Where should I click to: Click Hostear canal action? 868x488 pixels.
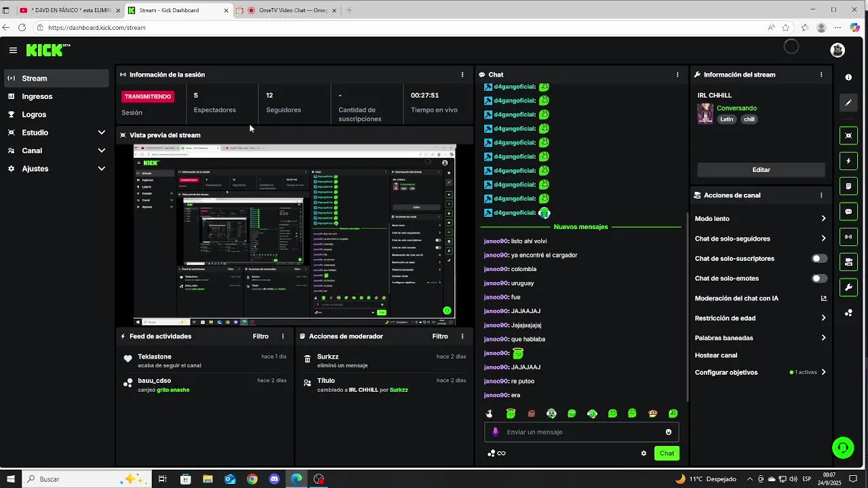[715, 355]
